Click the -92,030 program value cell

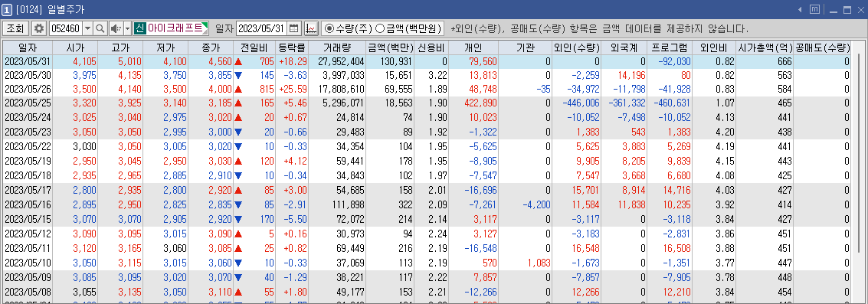(670, 61)
